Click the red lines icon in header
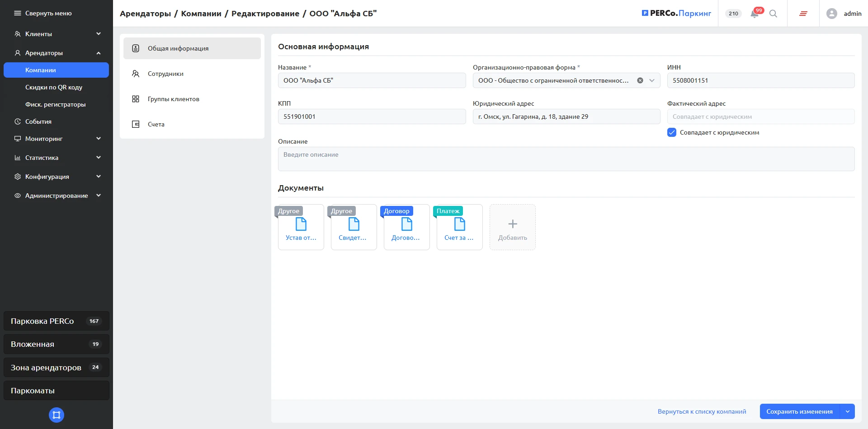The height and width of the screenshot is (429, 868). coord(803,14)
